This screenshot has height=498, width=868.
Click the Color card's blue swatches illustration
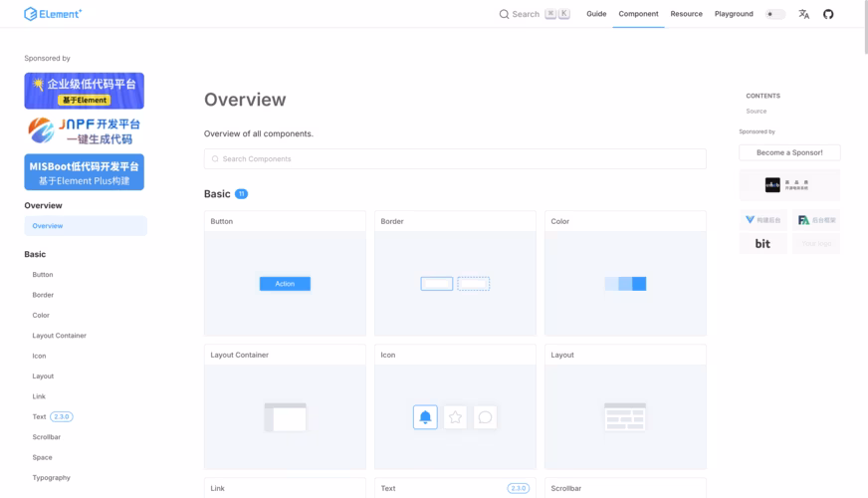point(625,284)
